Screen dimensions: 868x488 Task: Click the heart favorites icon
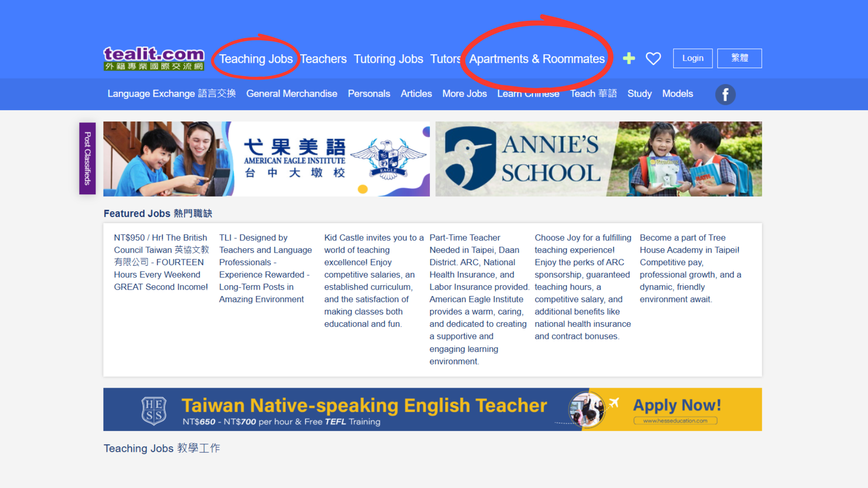click(x=653, y=58)
